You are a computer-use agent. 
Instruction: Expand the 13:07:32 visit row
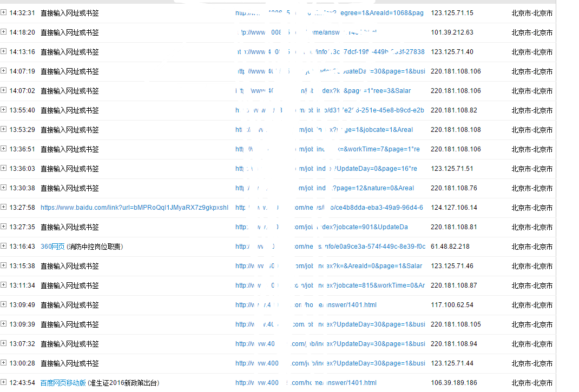[x=3, y=344]
